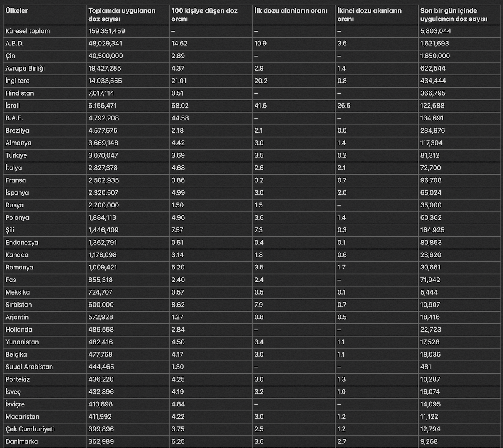Select B.A.E. dose rate 44.58 cell
Viewport: 503px width, 448px height.
(x=178, y=118)
